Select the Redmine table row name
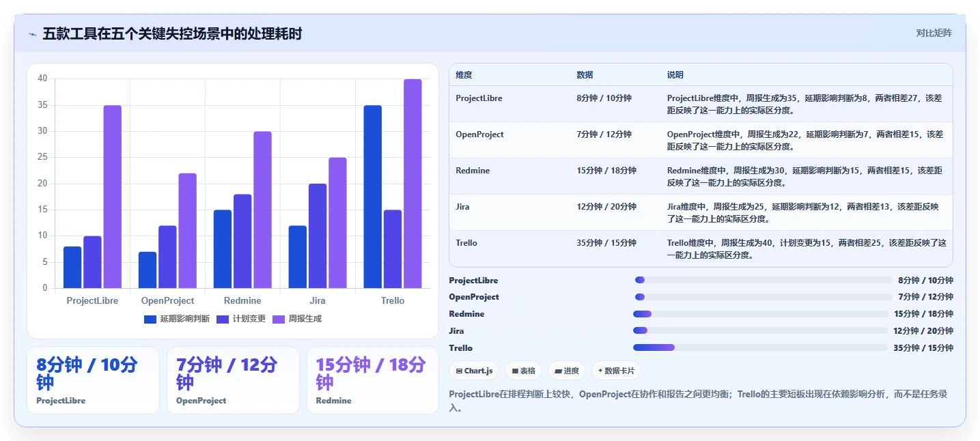This screenshot has width=980, height=441. coord(473,171)
